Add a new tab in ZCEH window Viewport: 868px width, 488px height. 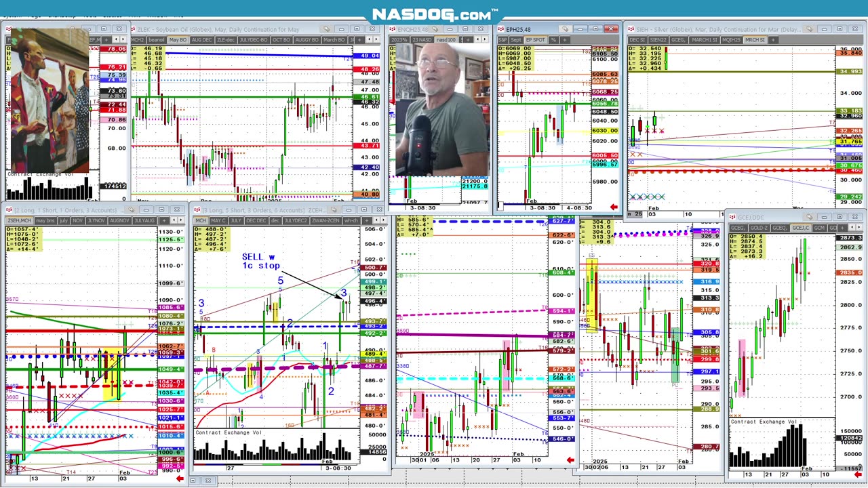[x=367, y=220]
